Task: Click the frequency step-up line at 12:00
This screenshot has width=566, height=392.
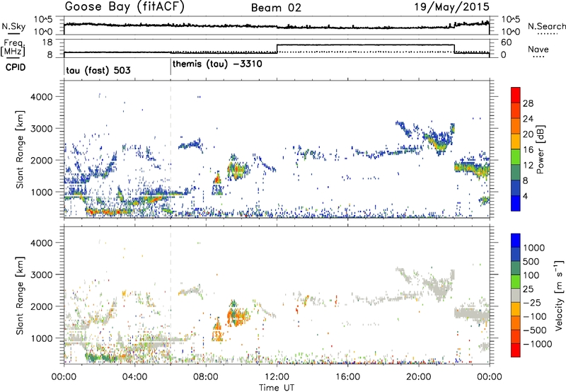Action: tap(277, 49)
